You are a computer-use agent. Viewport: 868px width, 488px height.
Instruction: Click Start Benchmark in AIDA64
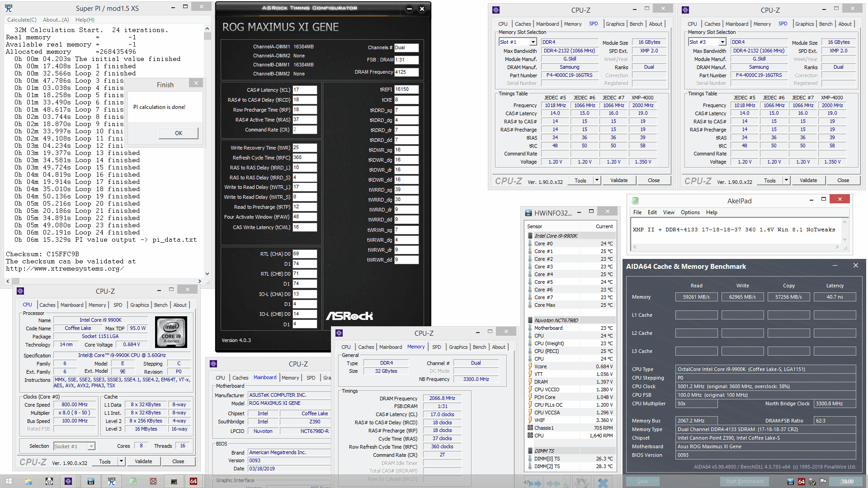coord(745,481)
